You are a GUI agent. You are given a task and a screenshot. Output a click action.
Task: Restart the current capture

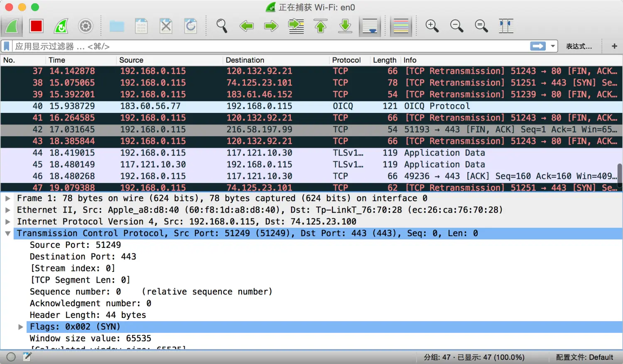tap(61, 26)
